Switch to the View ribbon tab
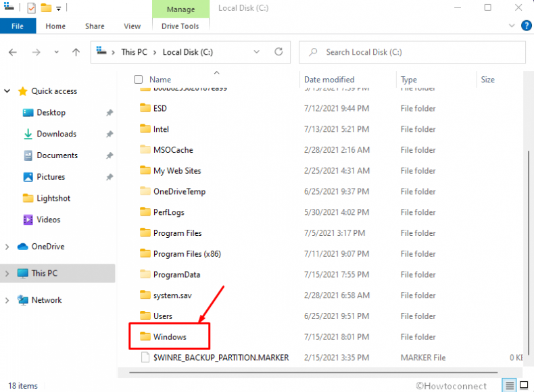This screenshot has width=534, height=392. click(x=132, y=26)
